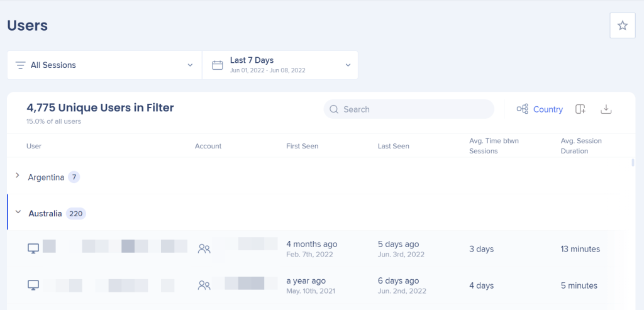The width and height of the screenshot is (644, 310).
Task: Sort by Last Seen column header
Action: click(393, 147)
